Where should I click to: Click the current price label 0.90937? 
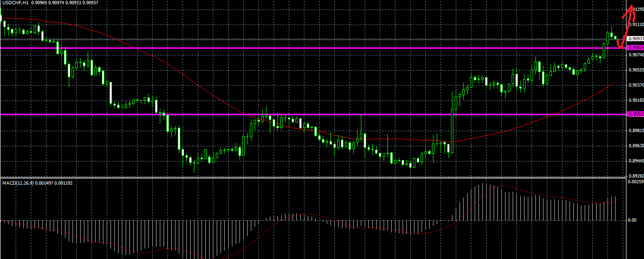click(635, 39)
